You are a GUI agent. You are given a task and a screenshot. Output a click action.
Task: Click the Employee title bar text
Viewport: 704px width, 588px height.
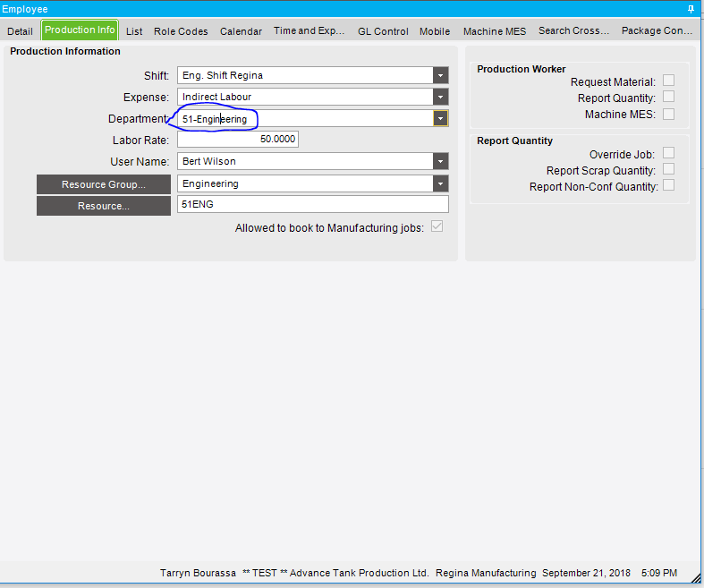pos(25,9)
